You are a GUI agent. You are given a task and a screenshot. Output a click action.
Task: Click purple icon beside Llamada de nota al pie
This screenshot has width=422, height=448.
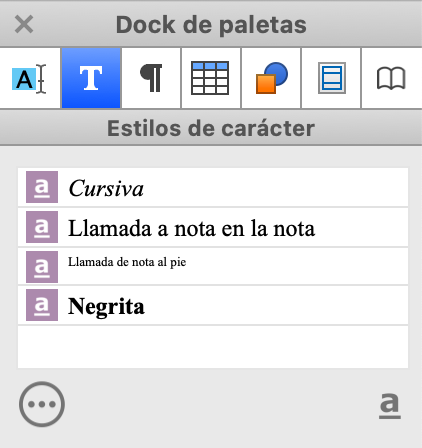click(x=42, y=267)
